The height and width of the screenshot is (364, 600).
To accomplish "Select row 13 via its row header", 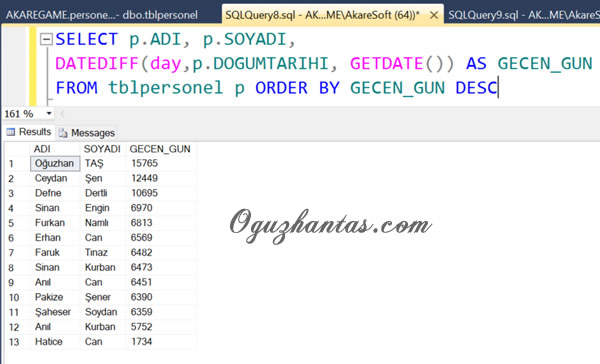I will click(x=17, y=342).
